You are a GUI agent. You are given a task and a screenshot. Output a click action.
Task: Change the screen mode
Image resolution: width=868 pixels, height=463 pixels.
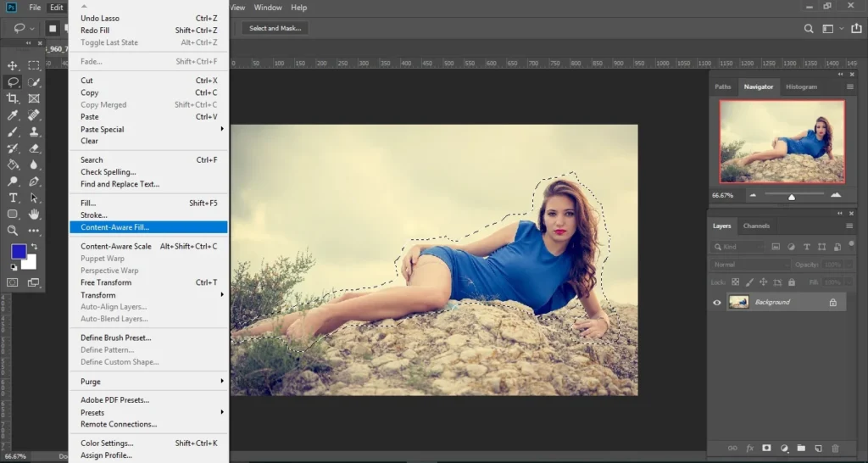(33, 282)
